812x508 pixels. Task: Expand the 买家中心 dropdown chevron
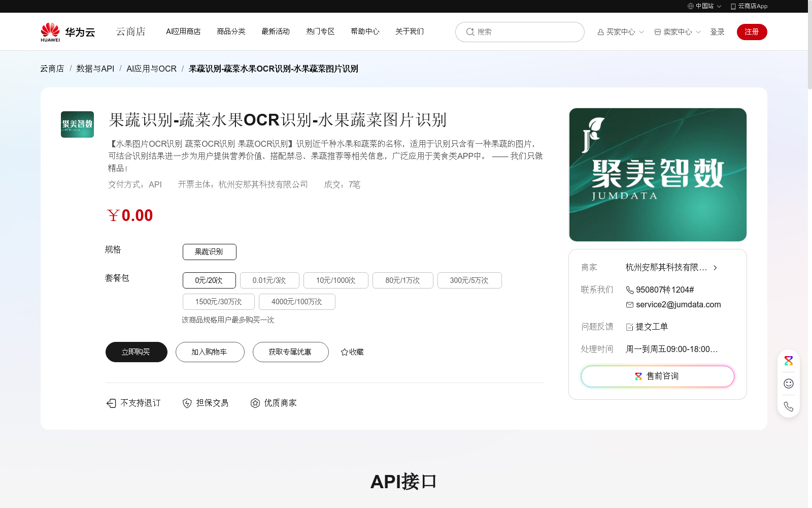641,32
